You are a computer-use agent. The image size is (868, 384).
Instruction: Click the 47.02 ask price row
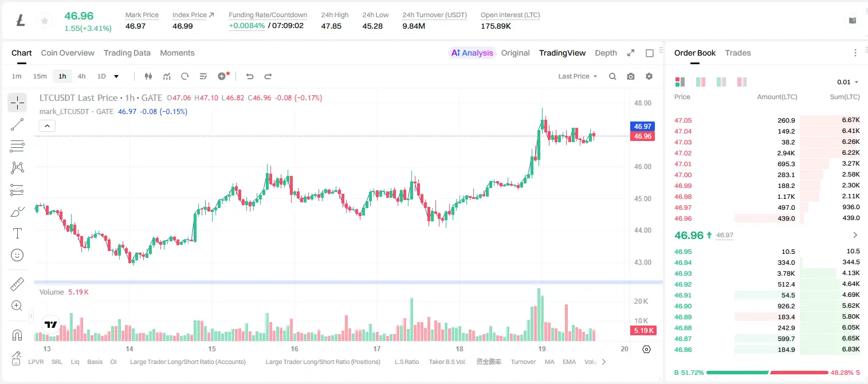pyautogui.click(x=767, y=153)
